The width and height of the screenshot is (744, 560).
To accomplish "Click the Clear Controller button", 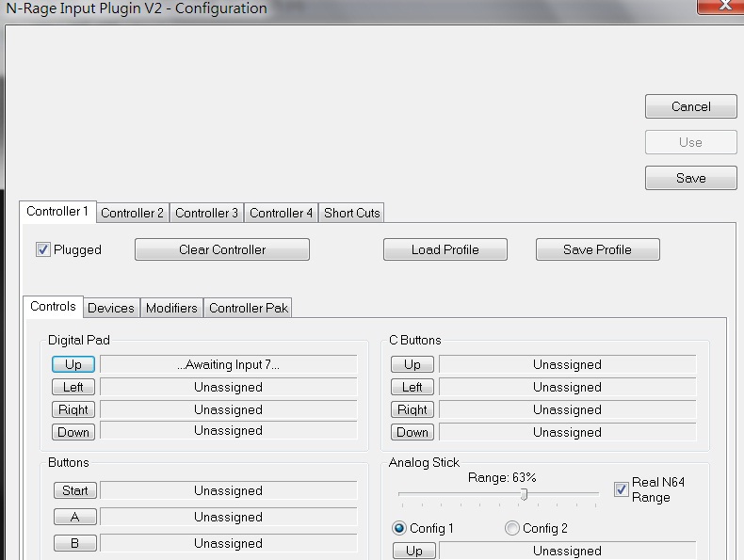I will [222, 249].
